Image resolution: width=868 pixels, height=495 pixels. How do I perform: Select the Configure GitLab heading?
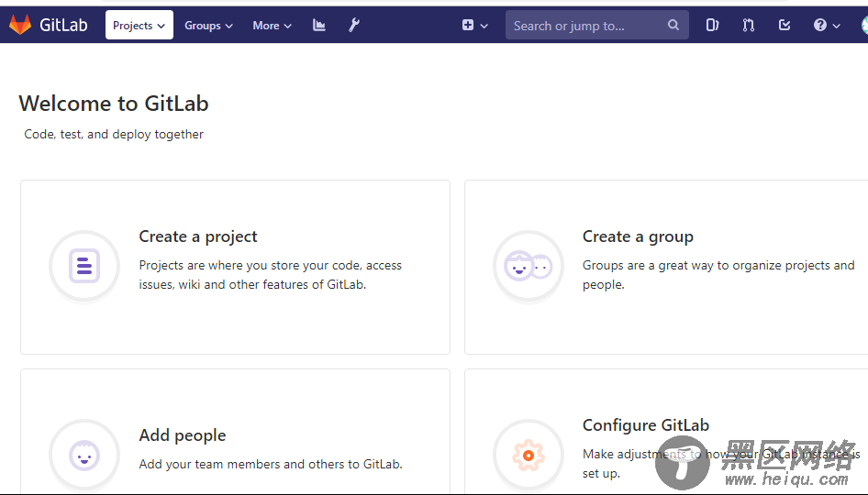(x=645, y=424)
